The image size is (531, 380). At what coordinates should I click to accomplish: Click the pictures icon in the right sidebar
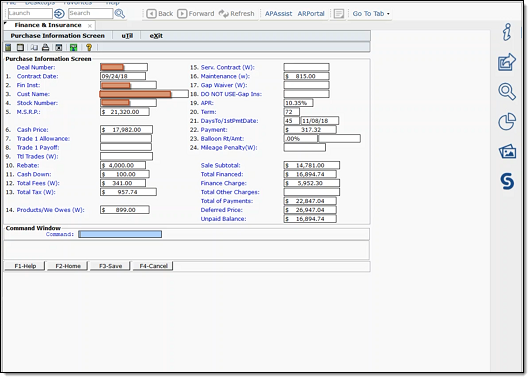tap(507, 152)
